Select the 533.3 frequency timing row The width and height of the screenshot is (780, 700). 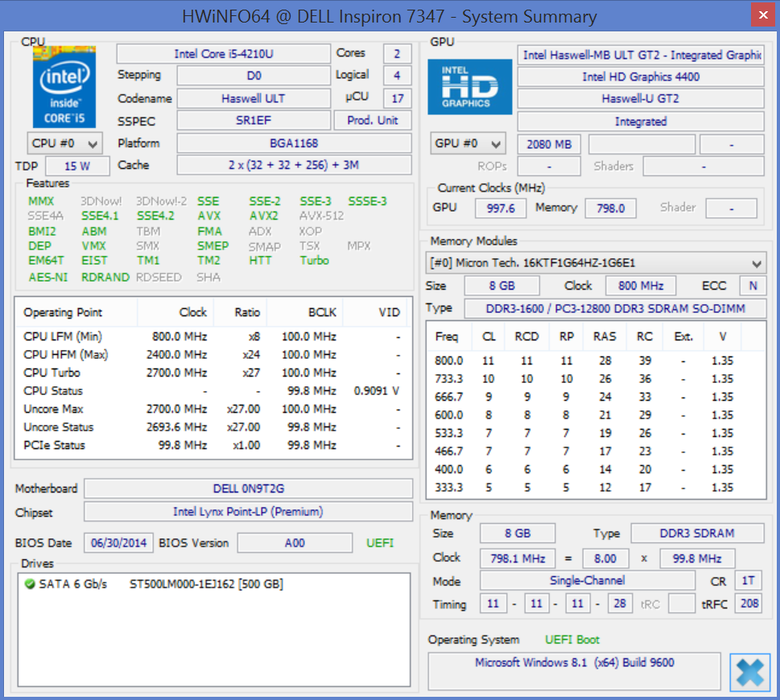[x=596, y=433]
